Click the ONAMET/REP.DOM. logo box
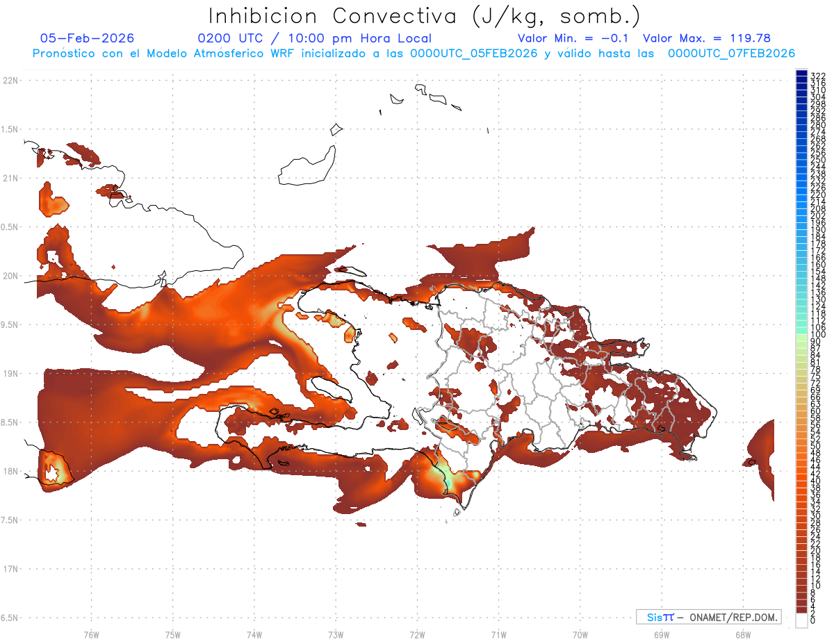 pyautogui.click(x=708, y=617)
